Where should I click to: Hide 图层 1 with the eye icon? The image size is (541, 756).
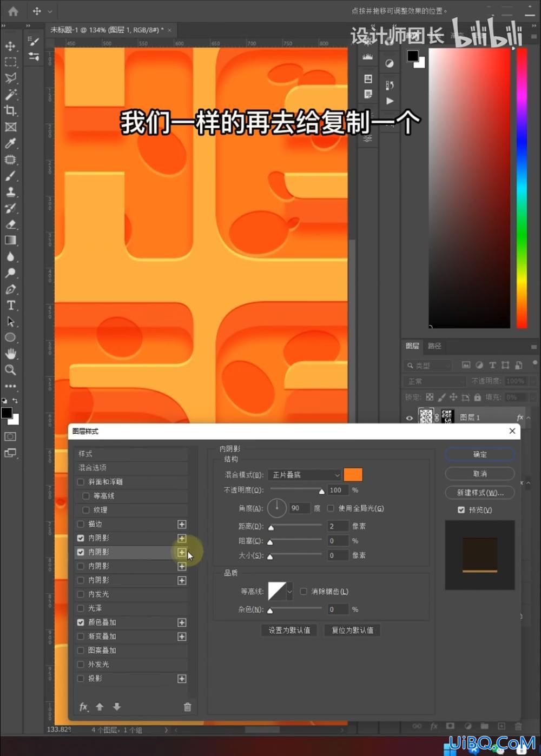point(410,417)
